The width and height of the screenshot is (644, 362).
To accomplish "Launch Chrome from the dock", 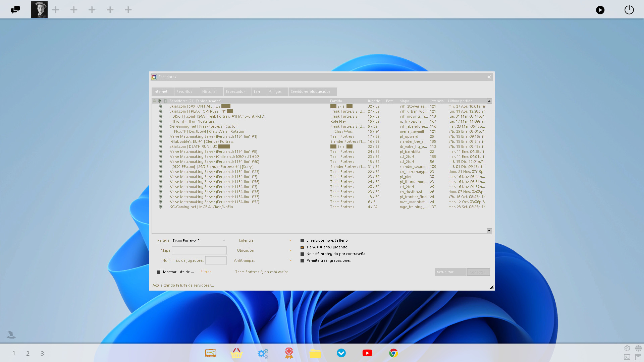I will [x=393, y=353].
